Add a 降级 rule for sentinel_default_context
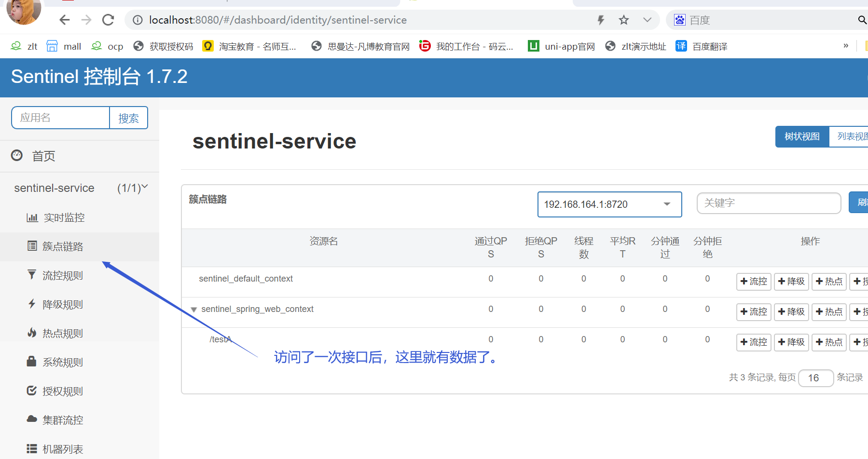 pos(791,282)
